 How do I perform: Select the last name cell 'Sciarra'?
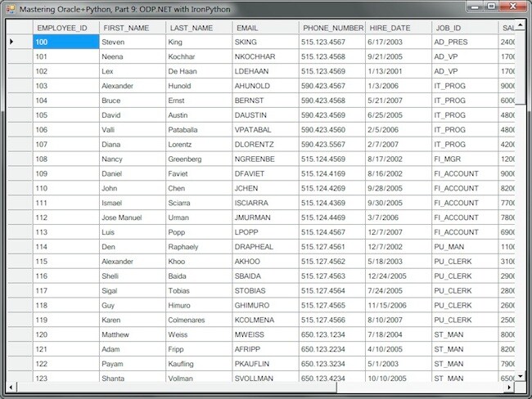pos(199,203)
